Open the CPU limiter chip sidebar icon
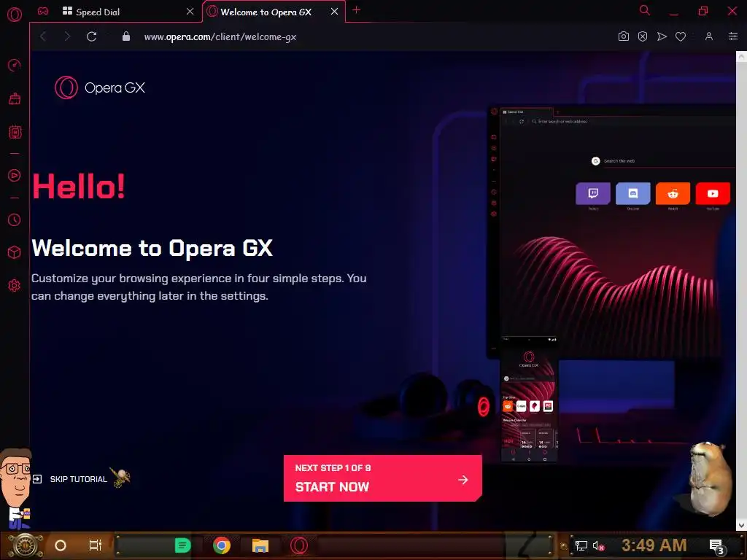747x560 pixels. tap(15, 132)
